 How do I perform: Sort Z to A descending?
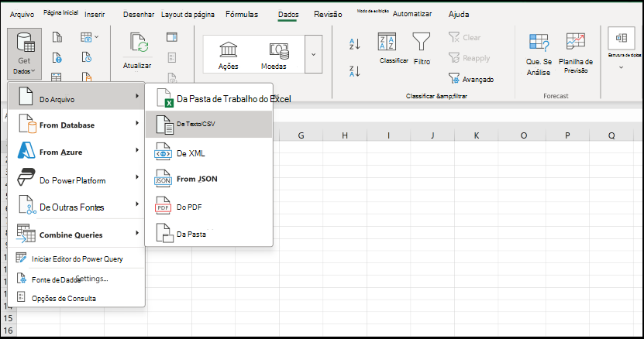[x=354, y=71]
